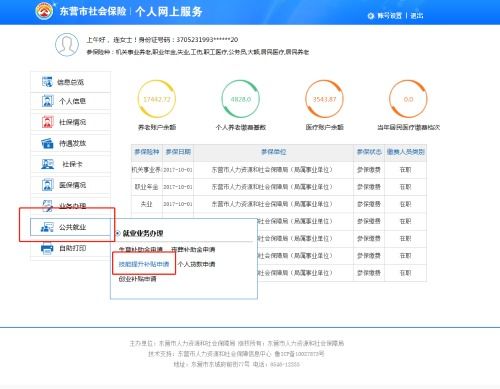Image resolution: width=500 pixels, height=389 pixels.
Task: Select the 机关事业养老 insurance type cell
Action: [x=146, y=170]
